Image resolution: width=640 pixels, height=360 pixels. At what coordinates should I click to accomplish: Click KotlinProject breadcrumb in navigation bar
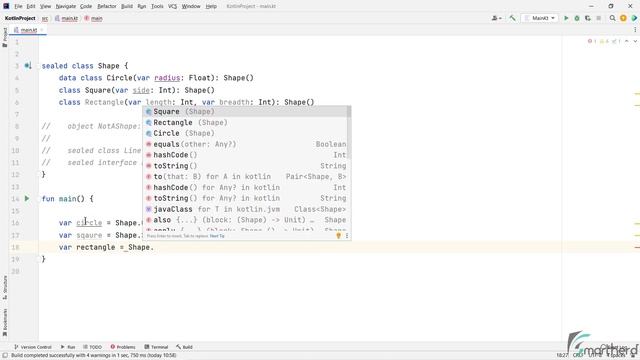pos(20,18)
